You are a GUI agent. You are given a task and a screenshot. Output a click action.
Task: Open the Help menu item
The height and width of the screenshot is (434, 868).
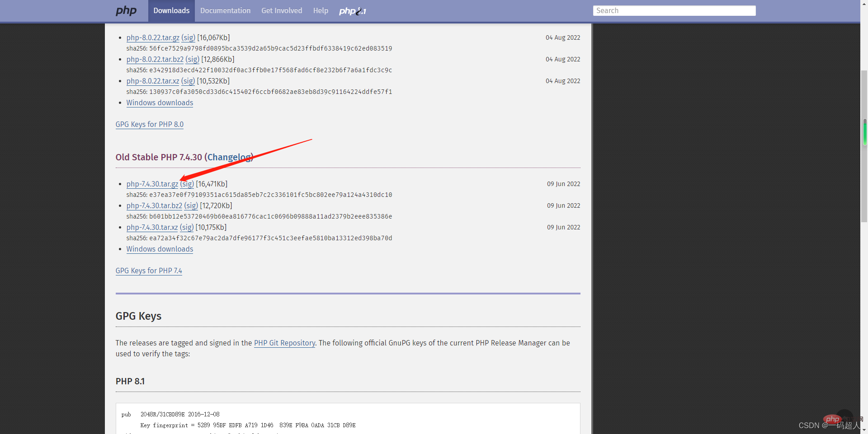coord(321,11)
